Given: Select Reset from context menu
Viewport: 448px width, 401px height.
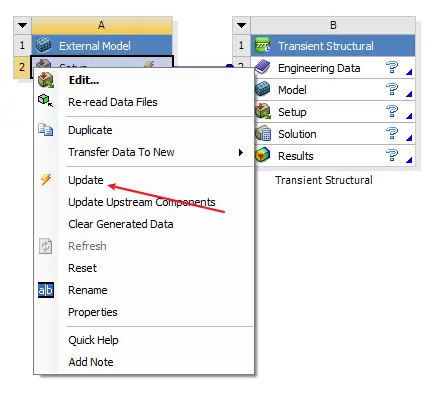Looking at the screenshot, I should (x=82, y=268).
